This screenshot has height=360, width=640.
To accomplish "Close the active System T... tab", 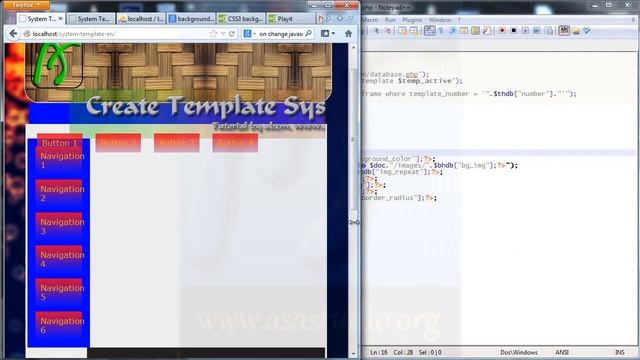I will coord(60,19).
